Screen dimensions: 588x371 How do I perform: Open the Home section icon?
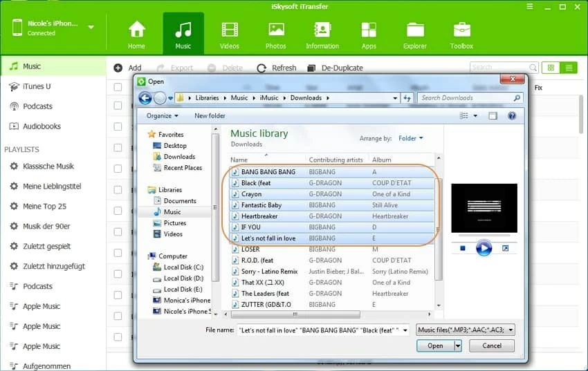click(x=136, y=30)
